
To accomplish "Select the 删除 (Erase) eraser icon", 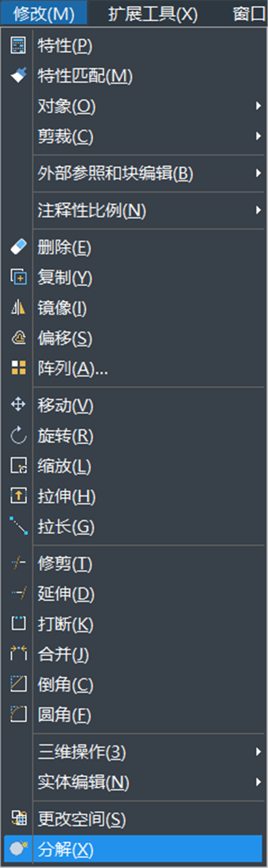I will pos(18,247).
